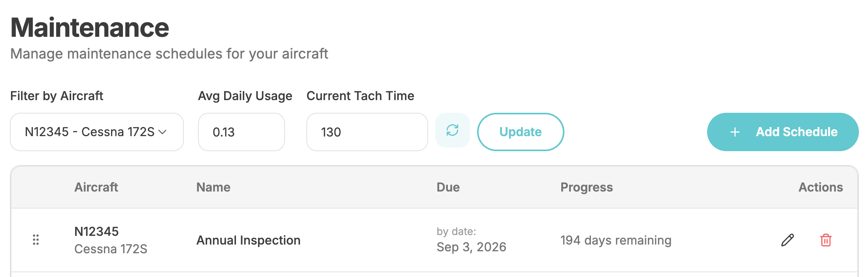
Task: Click the N12345 aircraft cell
Action: [96, 231]
